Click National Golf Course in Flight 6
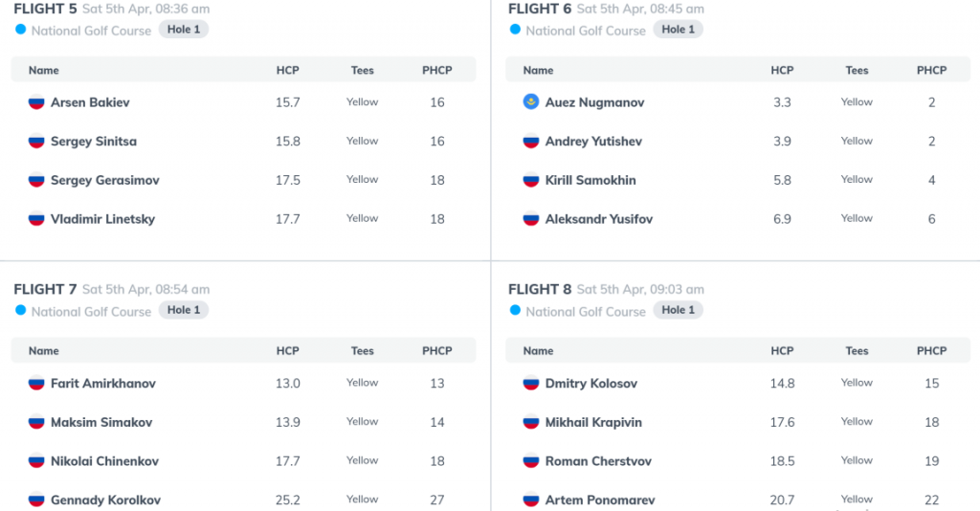The height and width of the screenshot is (511, 980). click(x=586, y=31)
